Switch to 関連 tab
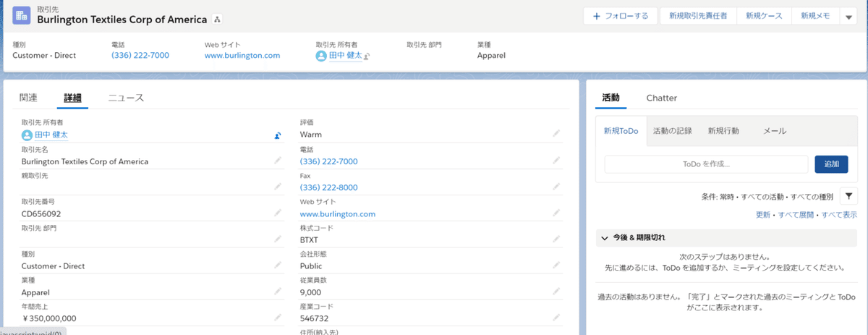868x335 pixels. tap(28, 98)
